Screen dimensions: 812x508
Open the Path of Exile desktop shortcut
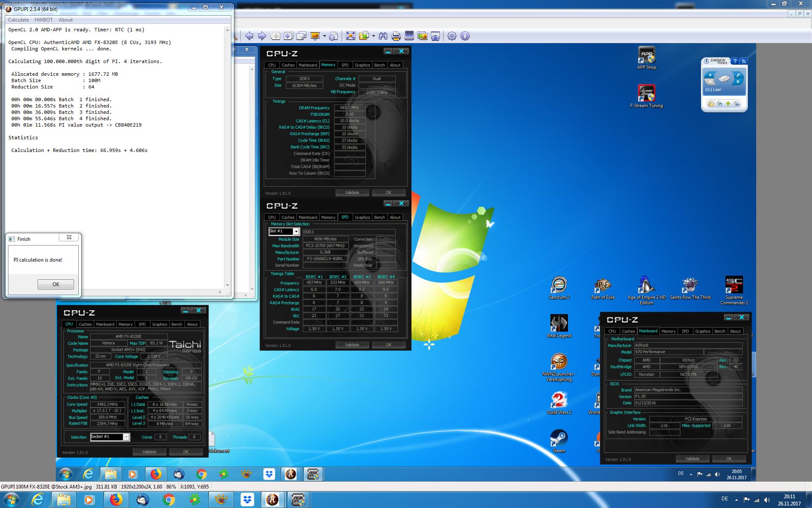point(603,288)
